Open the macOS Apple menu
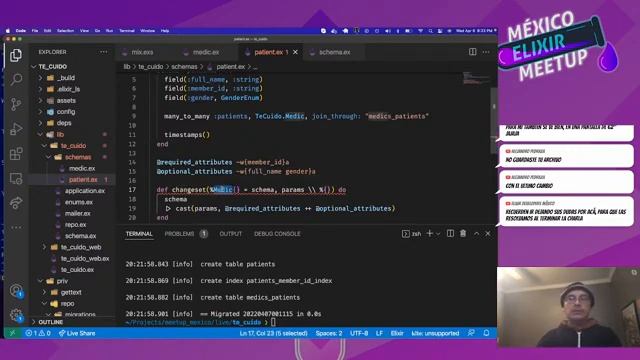 click(x=7, y=31)
